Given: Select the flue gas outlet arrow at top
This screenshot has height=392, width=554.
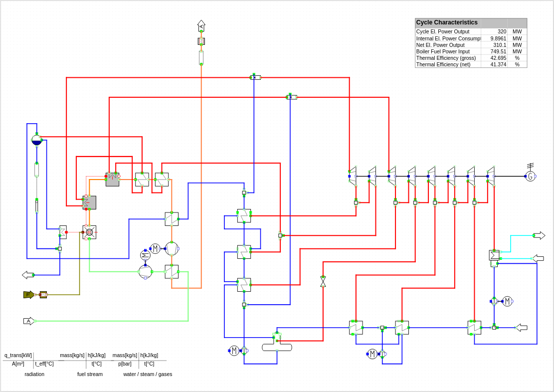Looking at the screenshot, I should (x=201, y=25).
